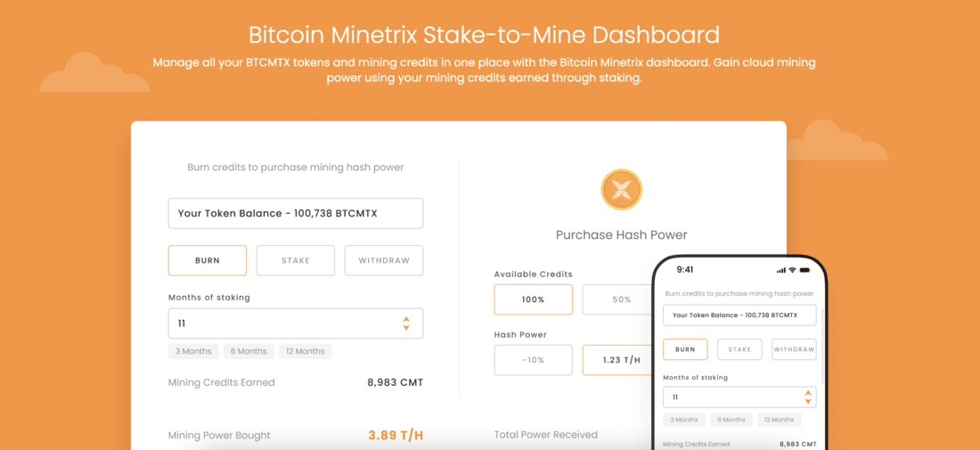Select the BURN tab in the desktop panel
Screen dimensions: 980x450
pyautogui.click(x=208, y=260)
